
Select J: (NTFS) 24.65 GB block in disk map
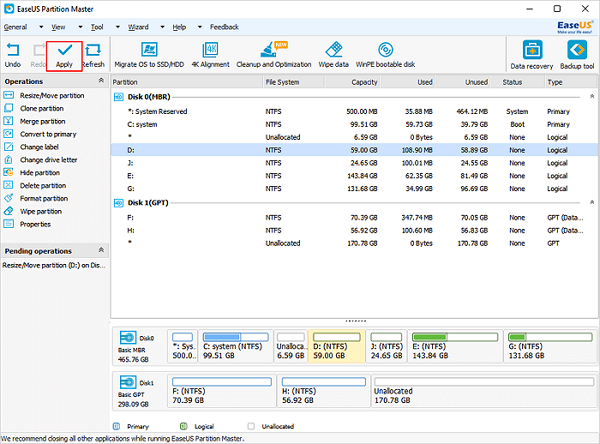click(386, 347)
